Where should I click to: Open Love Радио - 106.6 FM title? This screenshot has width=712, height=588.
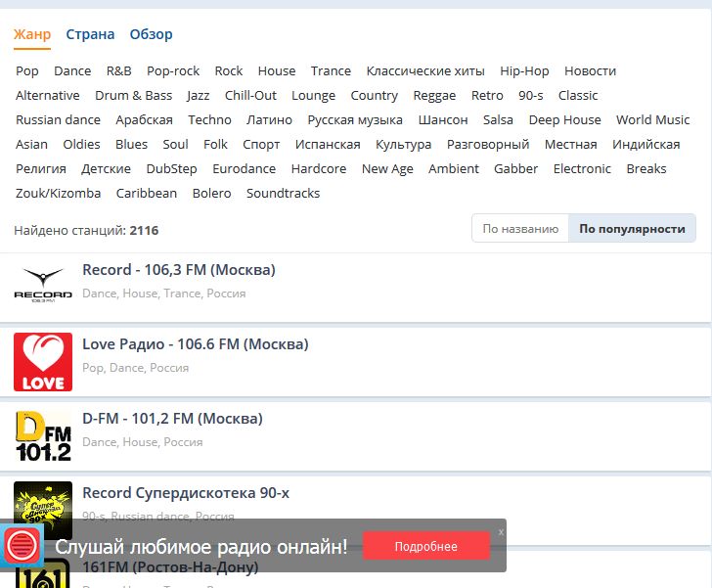(x=195, y=344)
